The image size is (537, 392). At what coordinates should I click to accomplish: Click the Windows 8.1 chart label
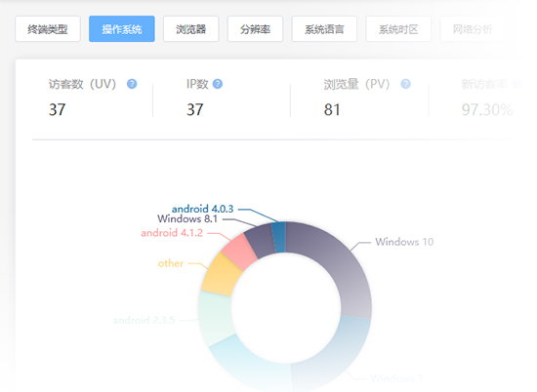187,218
